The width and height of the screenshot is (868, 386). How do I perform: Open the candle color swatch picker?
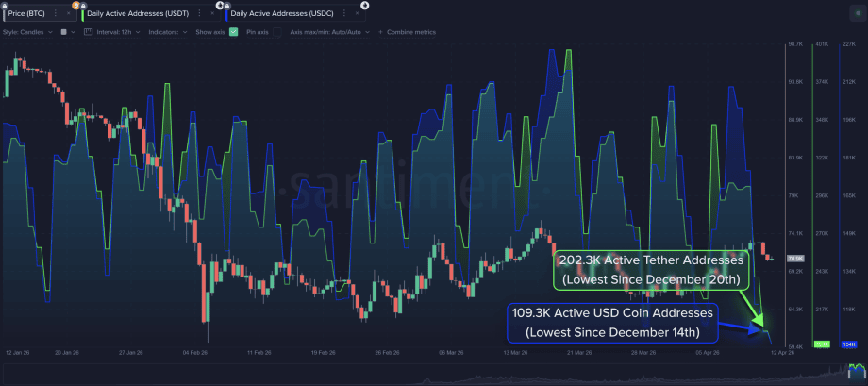point(63,31)
